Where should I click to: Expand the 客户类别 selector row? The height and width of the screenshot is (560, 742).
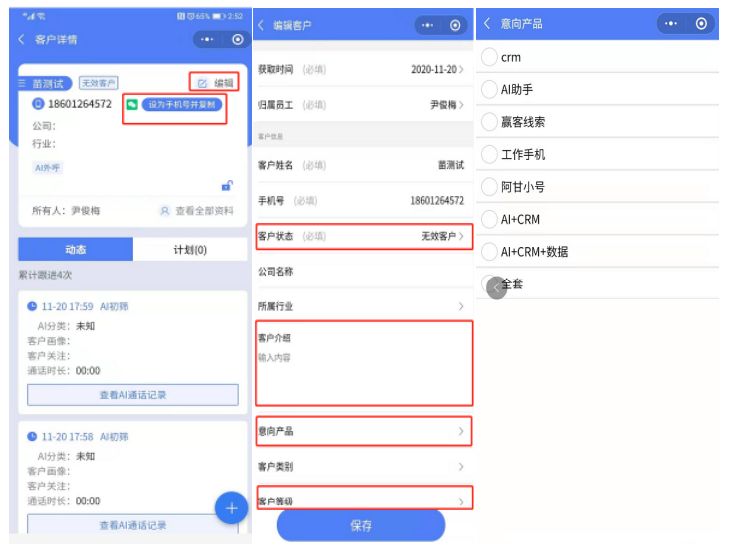363,467
